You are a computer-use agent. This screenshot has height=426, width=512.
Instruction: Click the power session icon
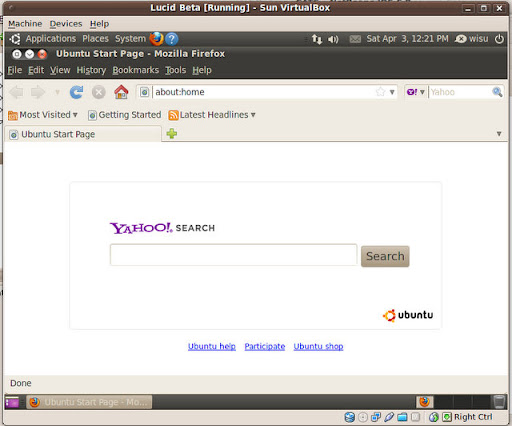click(x=499, y=39)
